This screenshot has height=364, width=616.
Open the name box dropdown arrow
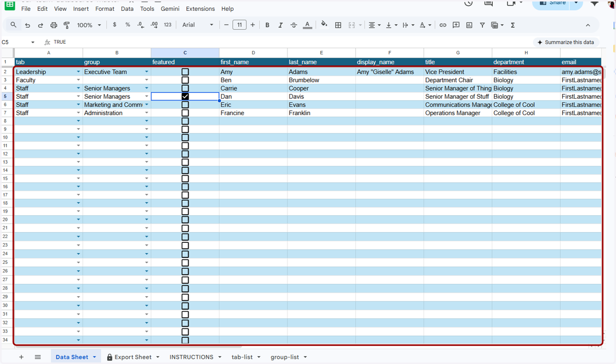click(33, 42)
